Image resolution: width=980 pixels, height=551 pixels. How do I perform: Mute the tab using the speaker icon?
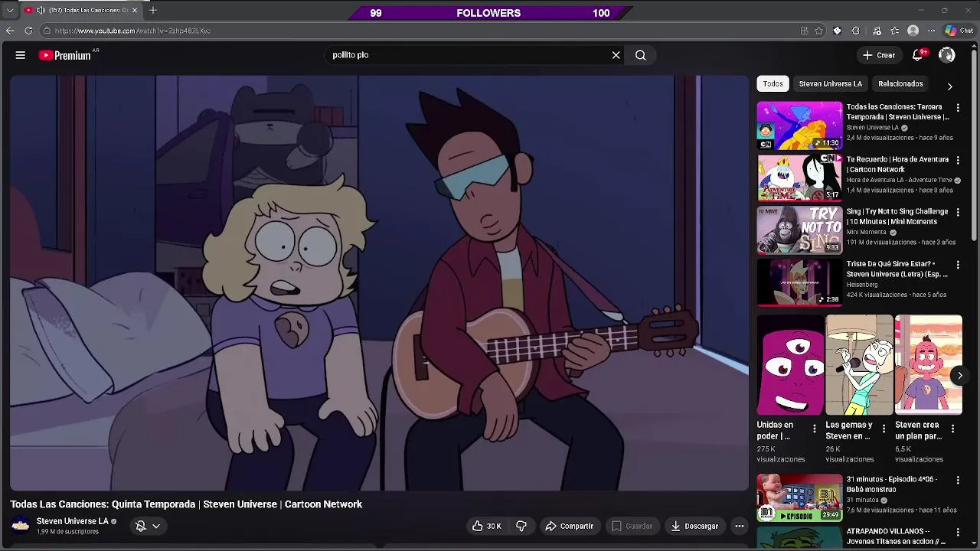[41, 10]
